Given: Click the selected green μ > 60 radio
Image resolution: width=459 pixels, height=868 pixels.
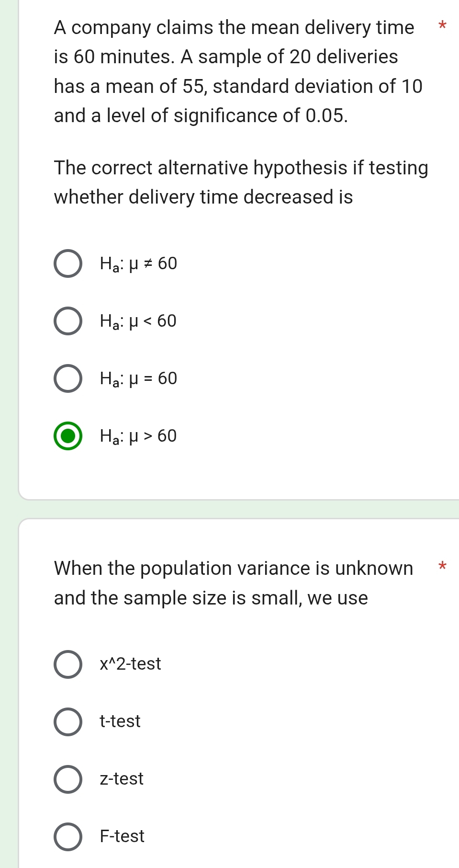Looking at the screenshot, I should 67,436.
